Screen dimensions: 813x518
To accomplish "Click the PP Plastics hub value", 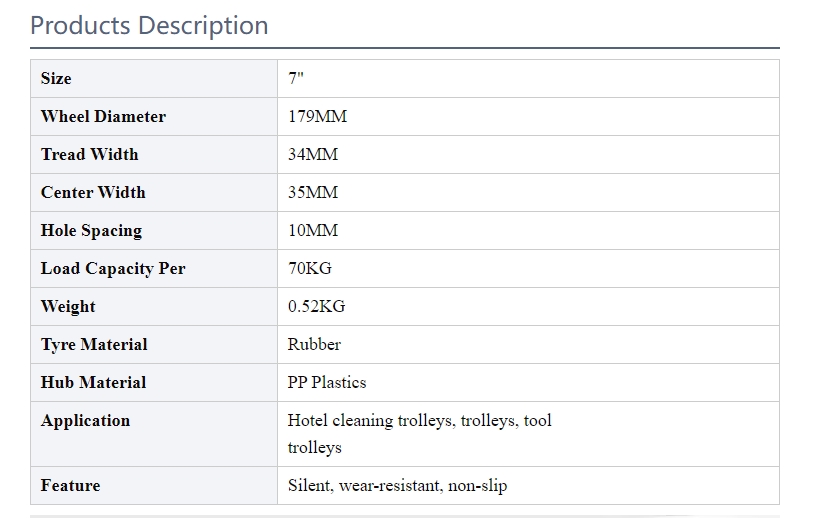I will (327, 382).
